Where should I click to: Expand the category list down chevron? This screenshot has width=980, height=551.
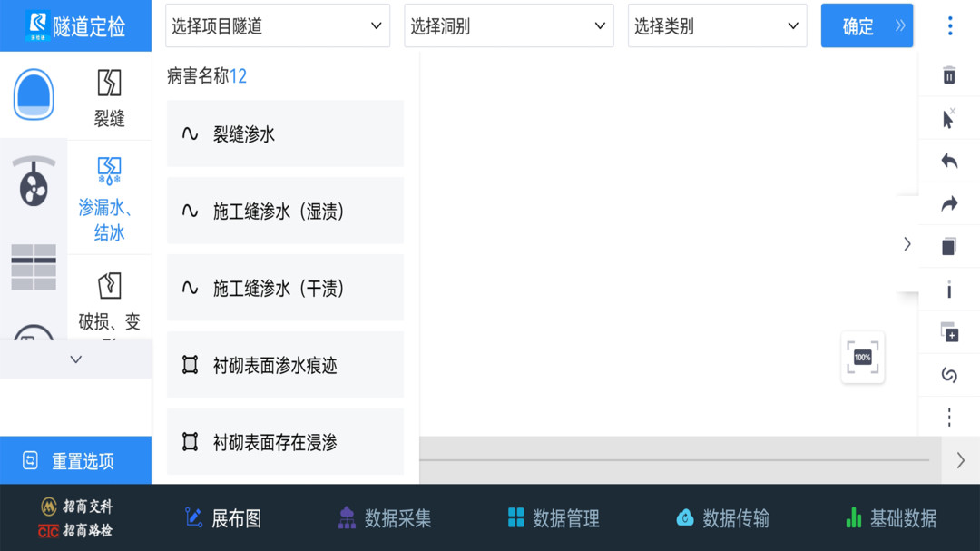76,359
